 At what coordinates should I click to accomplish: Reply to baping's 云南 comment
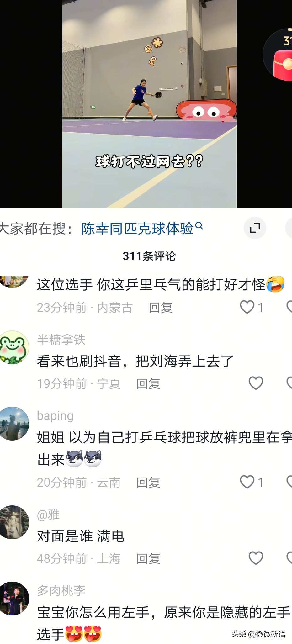point(148,483)
